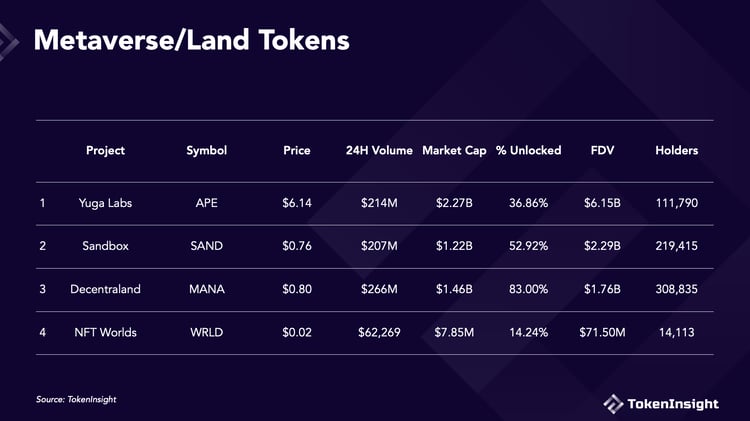Click the Metaverse/Land Tokens title
The height and width of the screenshot is (421, 750).
pyautogui.click(x=192, y=41)
